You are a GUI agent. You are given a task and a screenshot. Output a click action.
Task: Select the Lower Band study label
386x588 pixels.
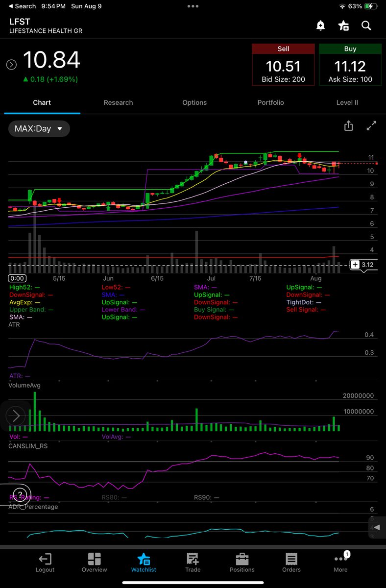pyautogui.click(x=123, y=310)
